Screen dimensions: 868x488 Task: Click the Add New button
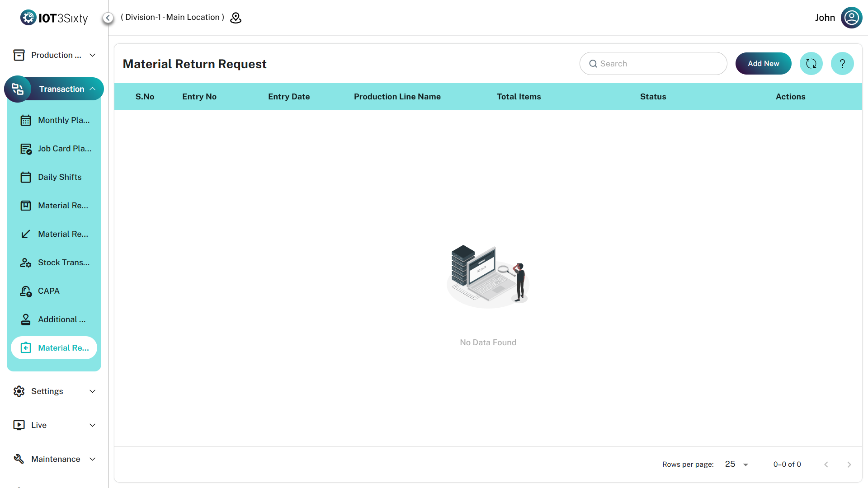[x=763, y=64]
